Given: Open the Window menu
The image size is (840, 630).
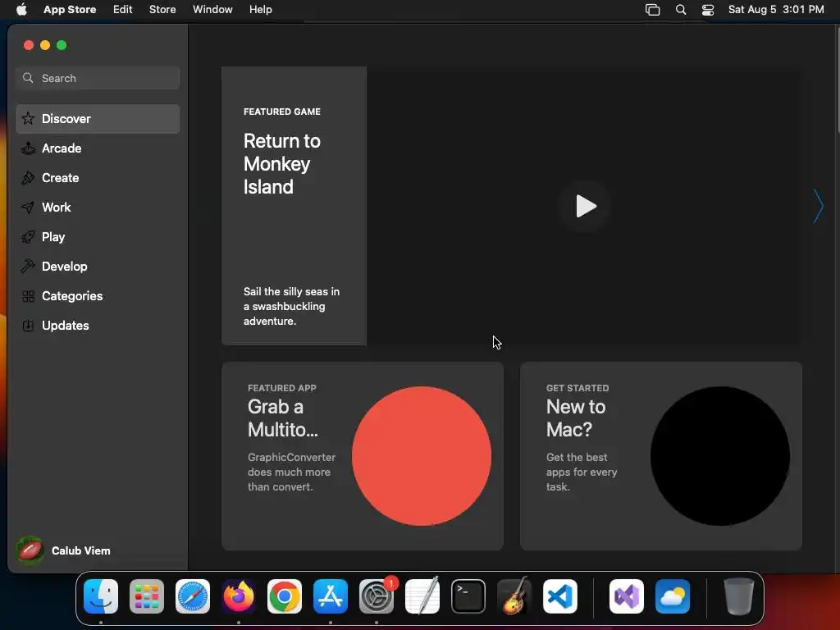Looking at the screenshot, I should pos(212,10).
